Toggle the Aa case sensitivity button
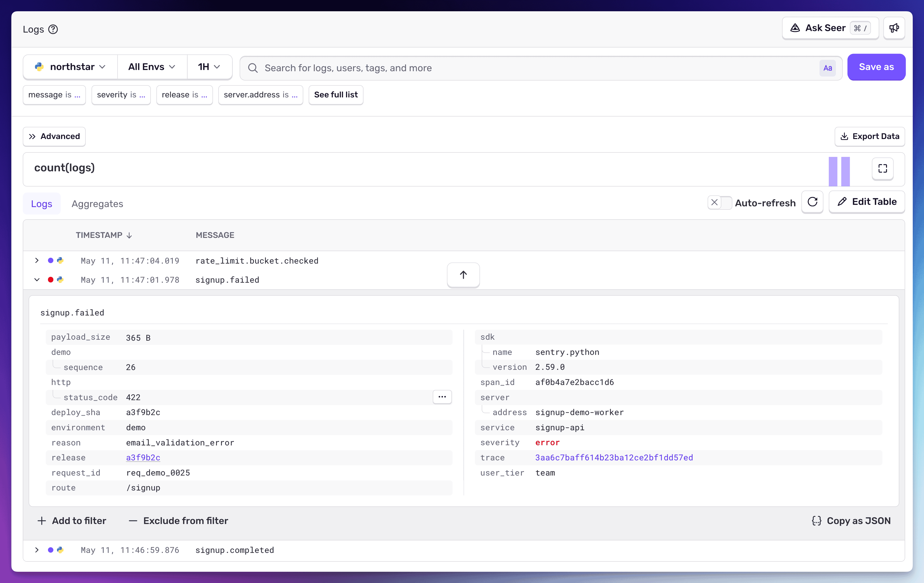 coord(827,68)
